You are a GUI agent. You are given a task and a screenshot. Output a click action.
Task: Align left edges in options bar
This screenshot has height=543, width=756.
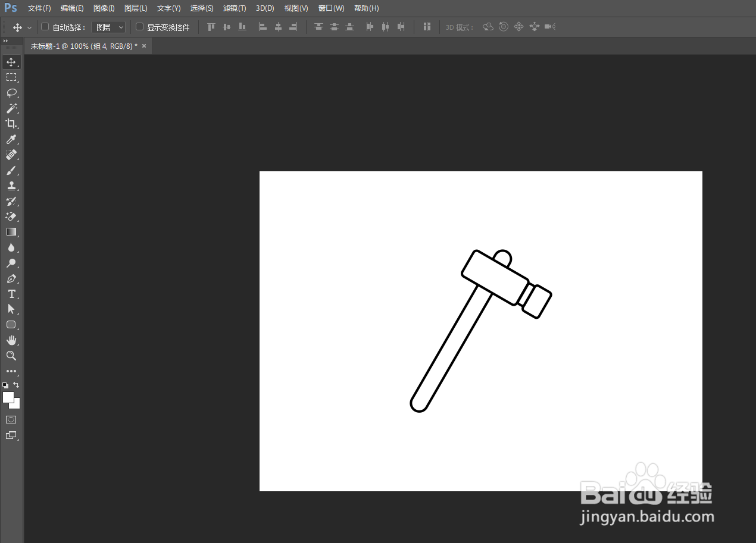[263, 27]
